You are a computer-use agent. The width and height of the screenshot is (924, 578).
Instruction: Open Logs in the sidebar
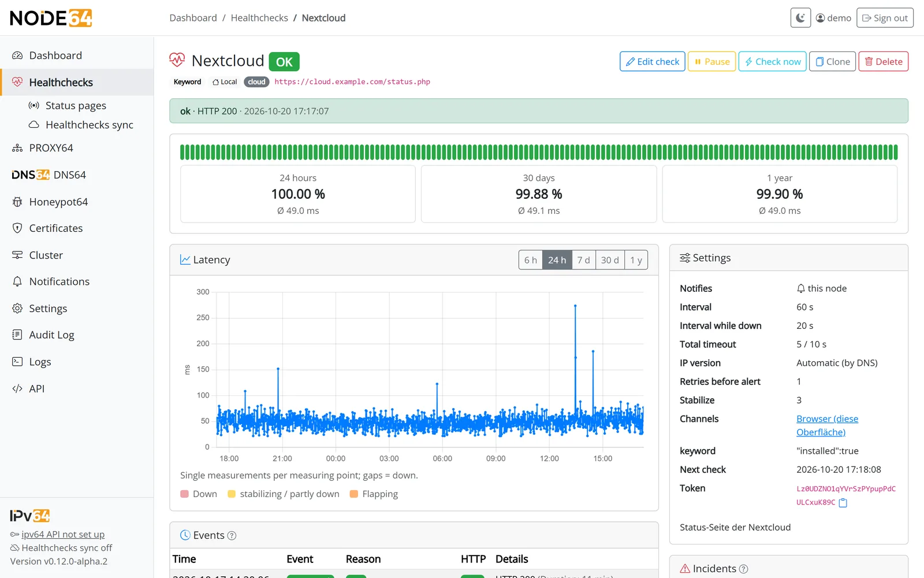coord(77,362)
